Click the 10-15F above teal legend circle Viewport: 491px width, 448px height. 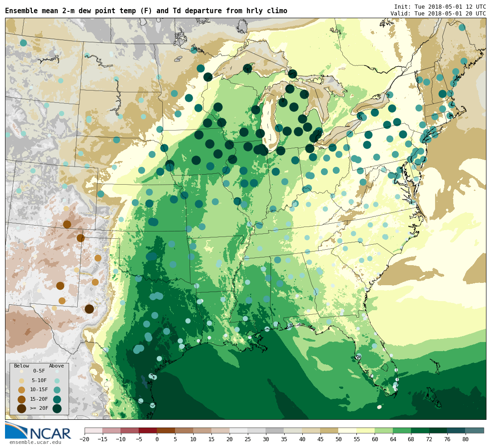pos(57,390)
